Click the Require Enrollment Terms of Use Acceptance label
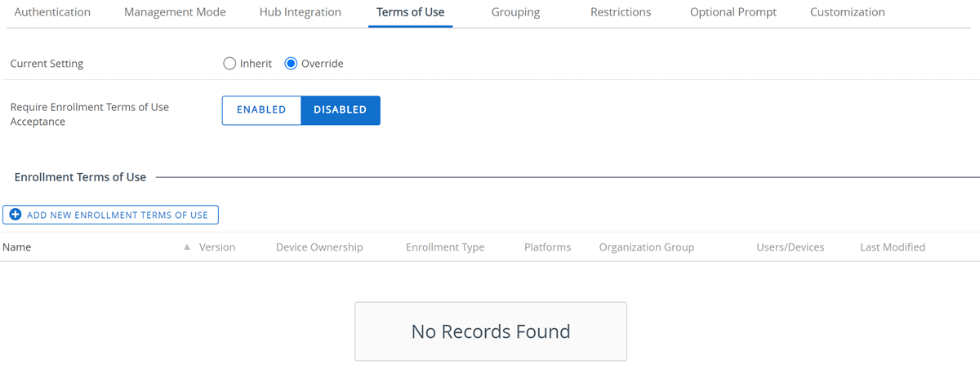 point(90,114)
